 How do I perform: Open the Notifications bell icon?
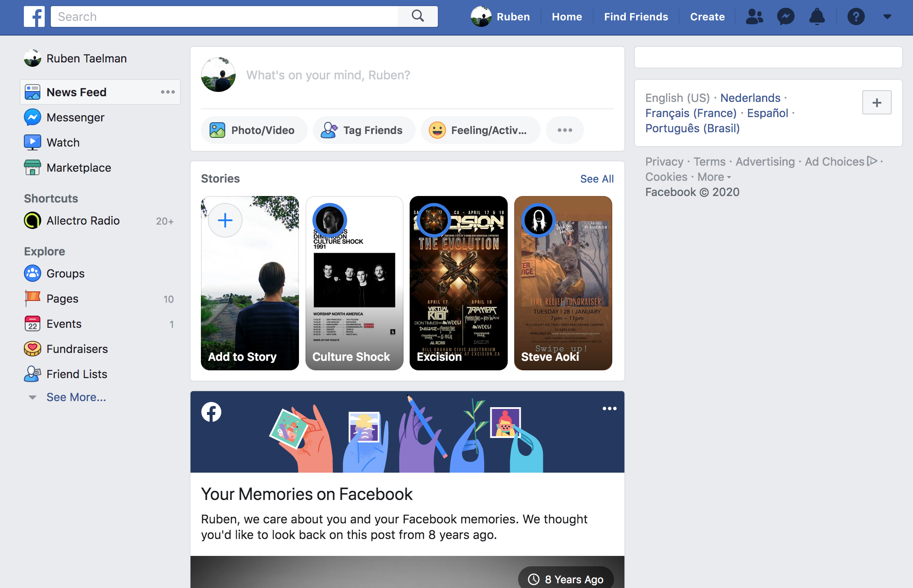817,16
